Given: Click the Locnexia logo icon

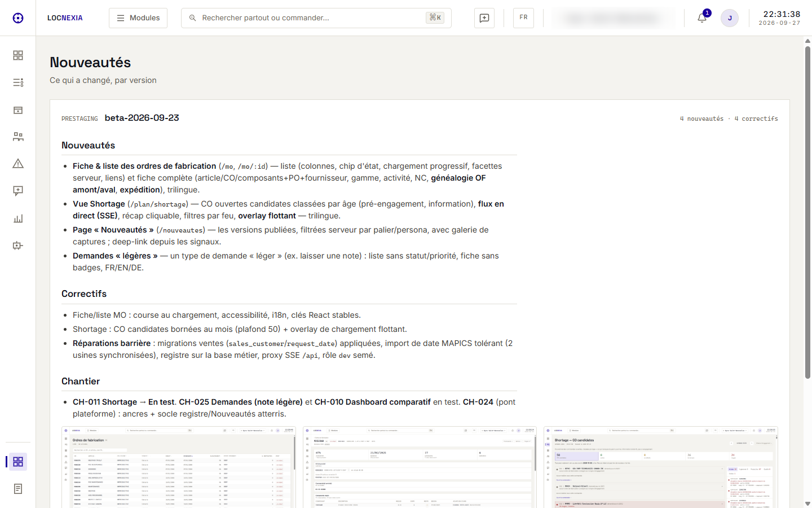Looking at the screenshot, I should [18, 18].
